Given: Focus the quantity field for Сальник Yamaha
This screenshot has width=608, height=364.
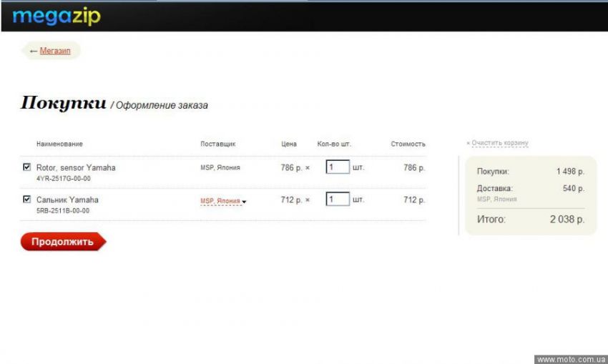Looking at the screenshot, I should (x=338, y=200).
